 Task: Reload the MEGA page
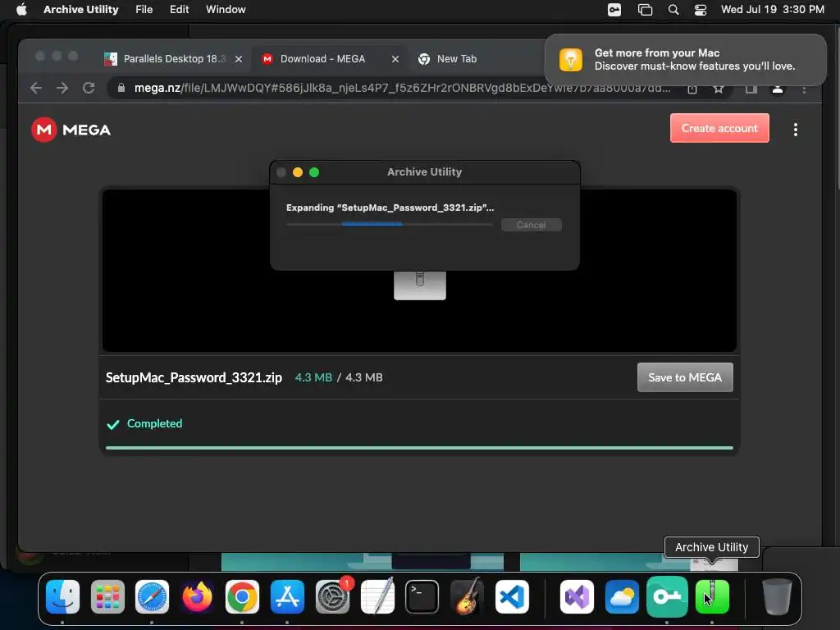89,88
